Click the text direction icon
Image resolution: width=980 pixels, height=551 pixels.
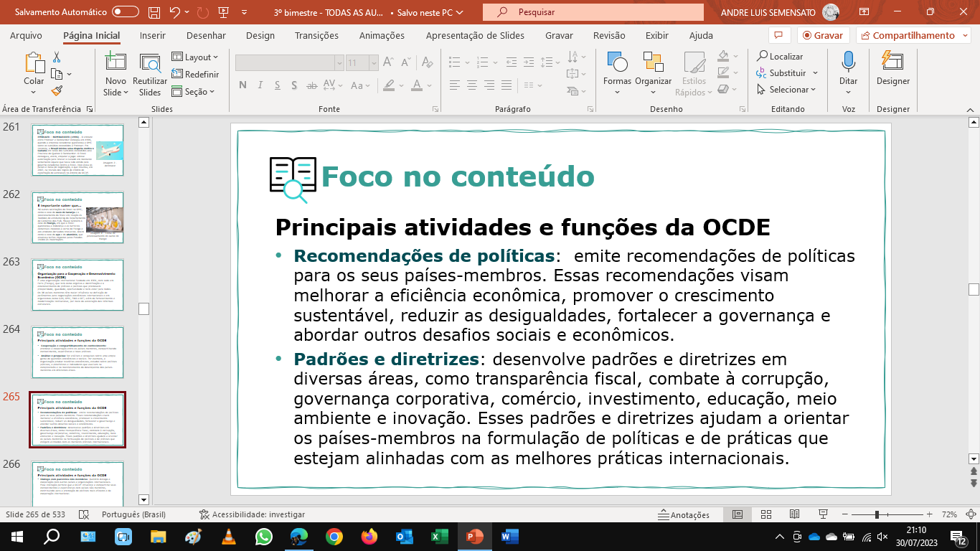tap(573, 56)
